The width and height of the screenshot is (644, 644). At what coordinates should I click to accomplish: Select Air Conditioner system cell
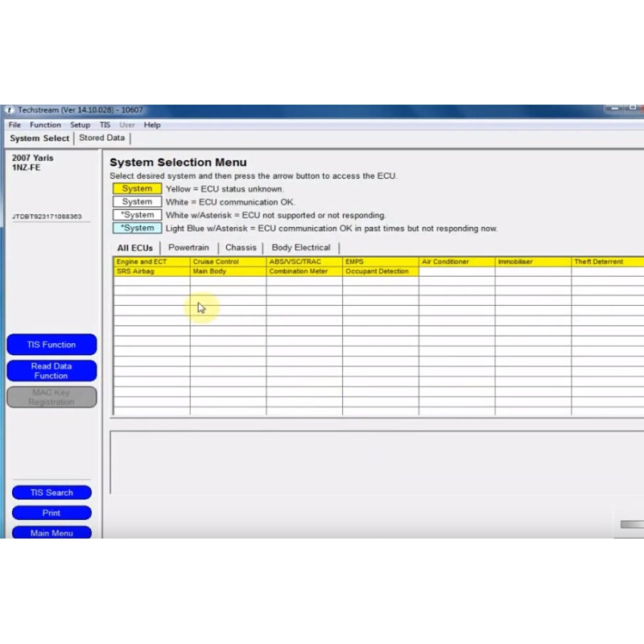click(456, 262)
